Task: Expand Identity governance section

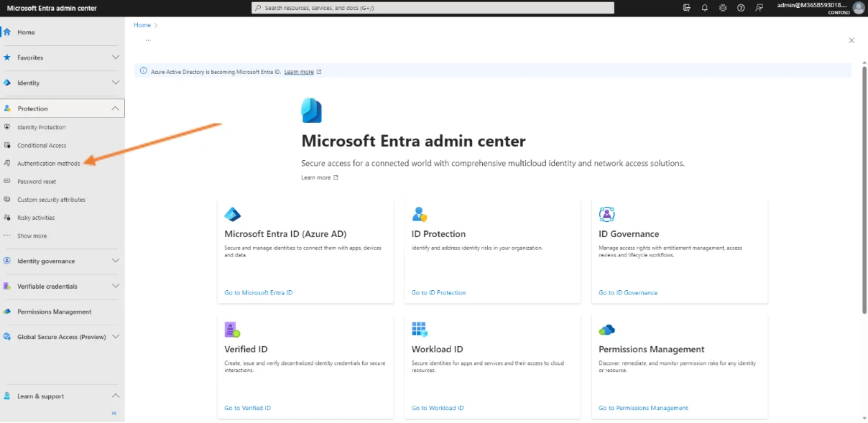Action: point(116,261)
